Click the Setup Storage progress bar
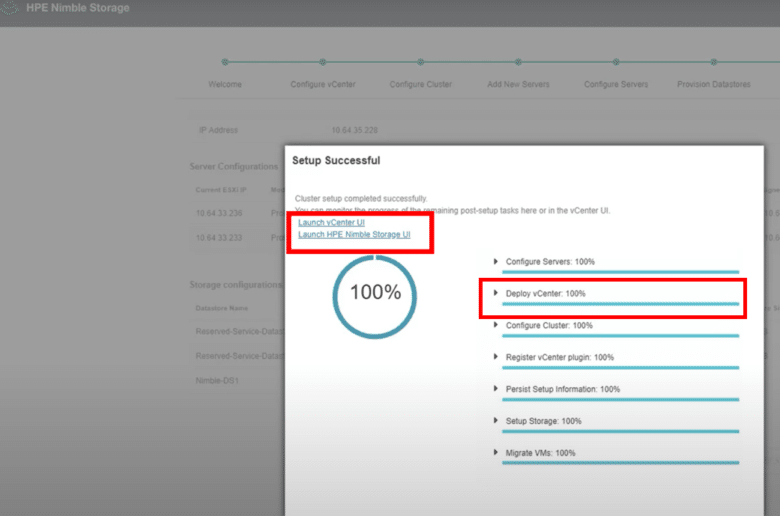The image size is (780, 516). [x=620, y=431]
